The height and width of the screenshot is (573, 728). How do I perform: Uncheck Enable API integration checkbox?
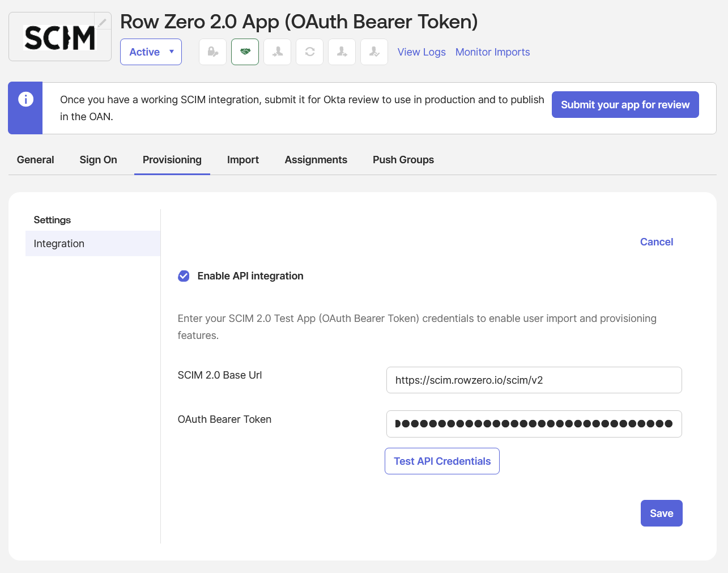(184, 276)
